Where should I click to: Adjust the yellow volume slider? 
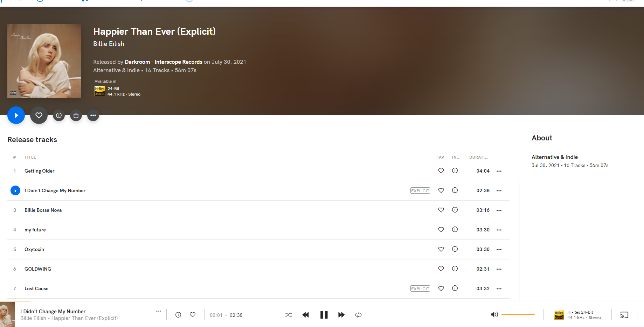[x=518, y=314]
